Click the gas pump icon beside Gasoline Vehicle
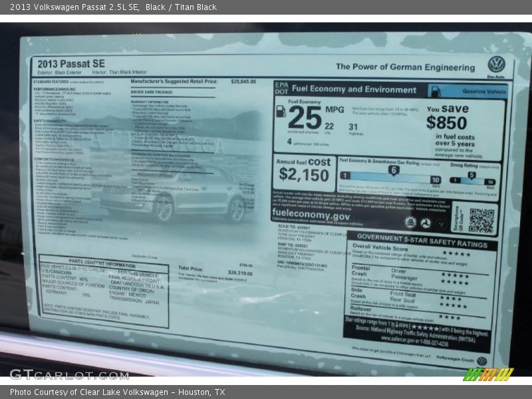The width and height of the screenshot is (532, 399). (x=434, y=91)
